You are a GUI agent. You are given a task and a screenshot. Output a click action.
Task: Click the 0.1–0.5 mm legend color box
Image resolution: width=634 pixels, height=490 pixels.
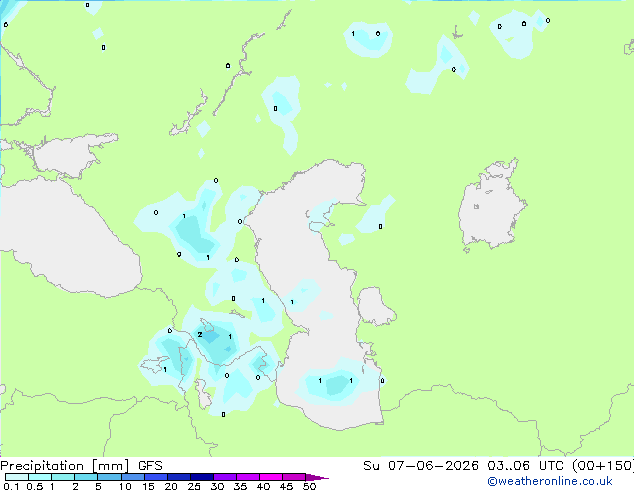pyautogui.click(x=17, y=477)
